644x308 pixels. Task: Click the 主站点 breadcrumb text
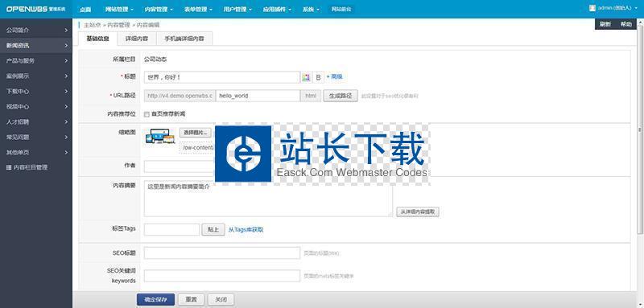93,26
